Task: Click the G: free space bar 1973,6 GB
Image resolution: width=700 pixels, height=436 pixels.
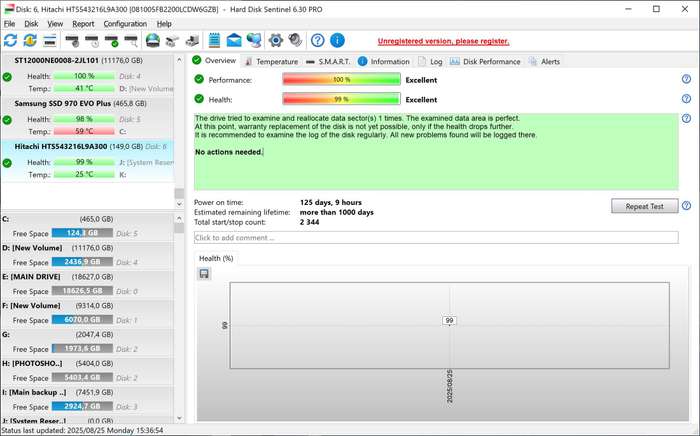Action: [x=82, y=349]
